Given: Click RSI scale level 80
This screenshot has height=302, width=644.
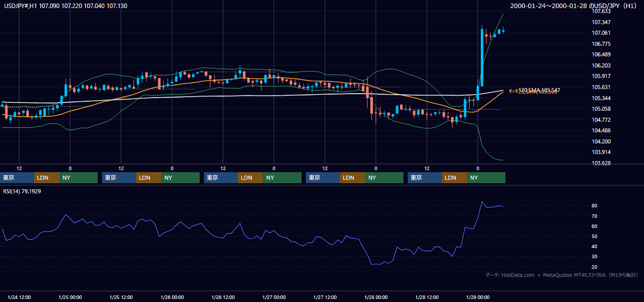Looking at the screenshot, I should tap(595, 206).
